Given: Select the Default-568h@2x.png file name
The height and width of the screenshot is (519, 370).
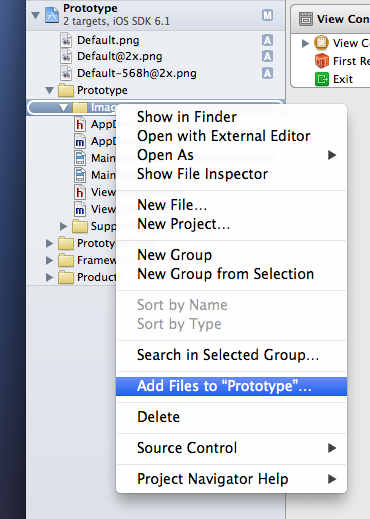Looking at the screenshot, I should tap(137, 73).
